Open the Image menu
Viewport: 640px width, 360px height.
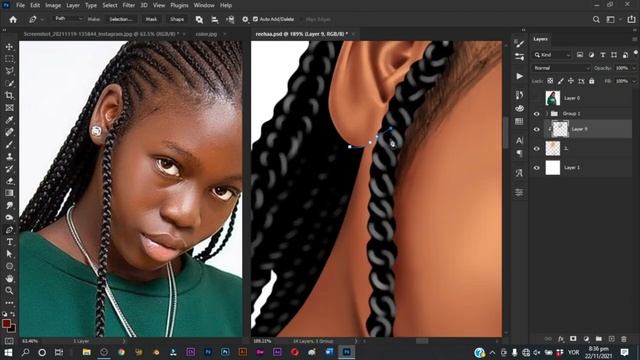click(53, 5)
